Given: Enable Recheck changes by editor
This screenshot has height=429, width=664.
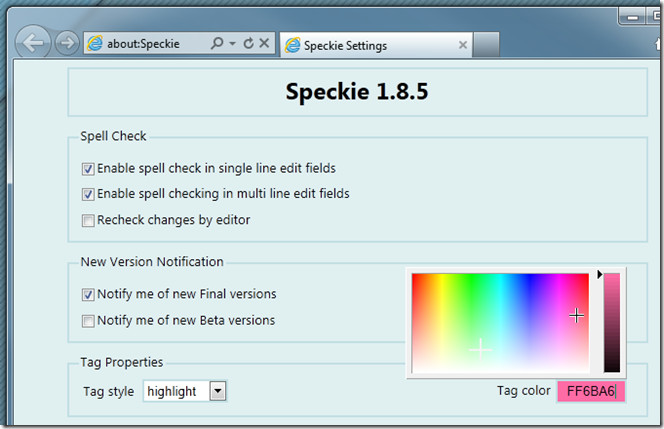Looking at the screenshot, I should 88,221.
